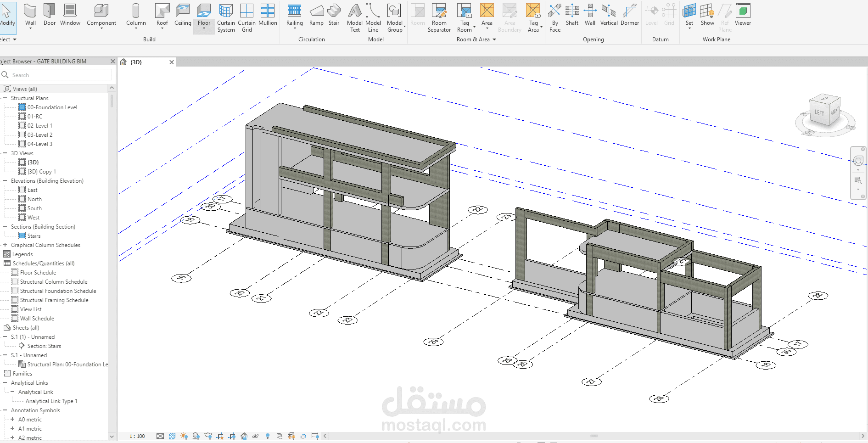Open the Room & Area panel dropdown
Screen dimensions: 868x443
(x=476, y=39)
